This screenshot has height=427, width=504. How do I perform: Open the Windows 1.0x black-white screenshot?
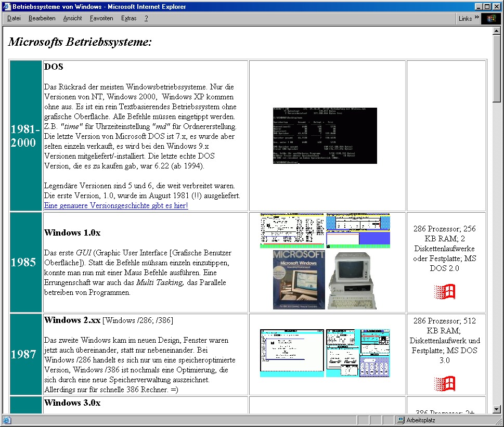click(x=292, y=230)
